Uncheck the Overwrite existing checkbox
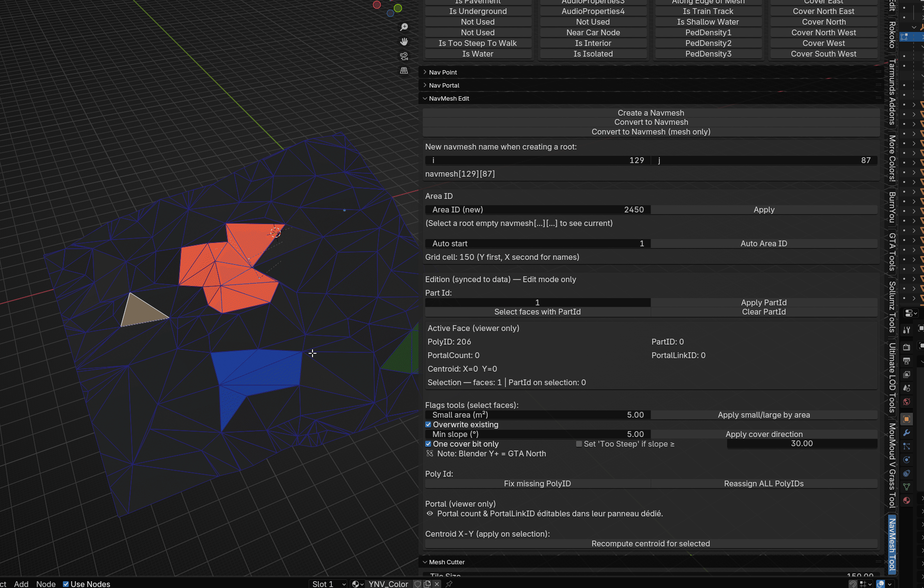This screenshot has width=924, height=588. click(x=428, y=424)
